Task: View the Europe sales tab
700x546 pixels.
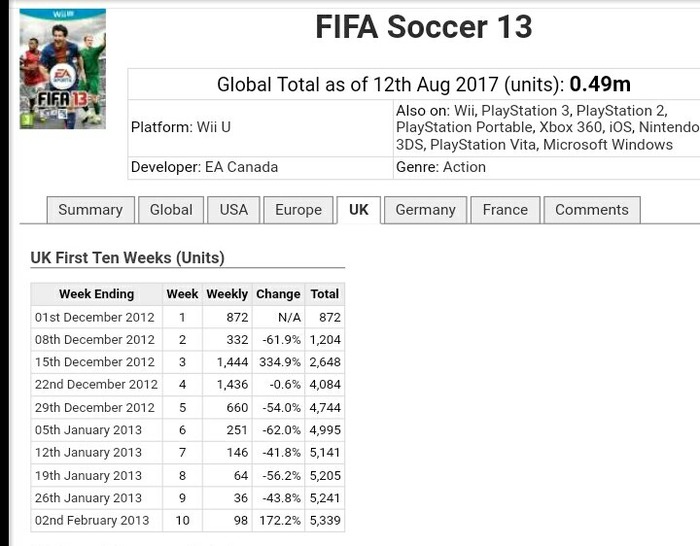Action: pyautogui.click(x=298, y=210)
